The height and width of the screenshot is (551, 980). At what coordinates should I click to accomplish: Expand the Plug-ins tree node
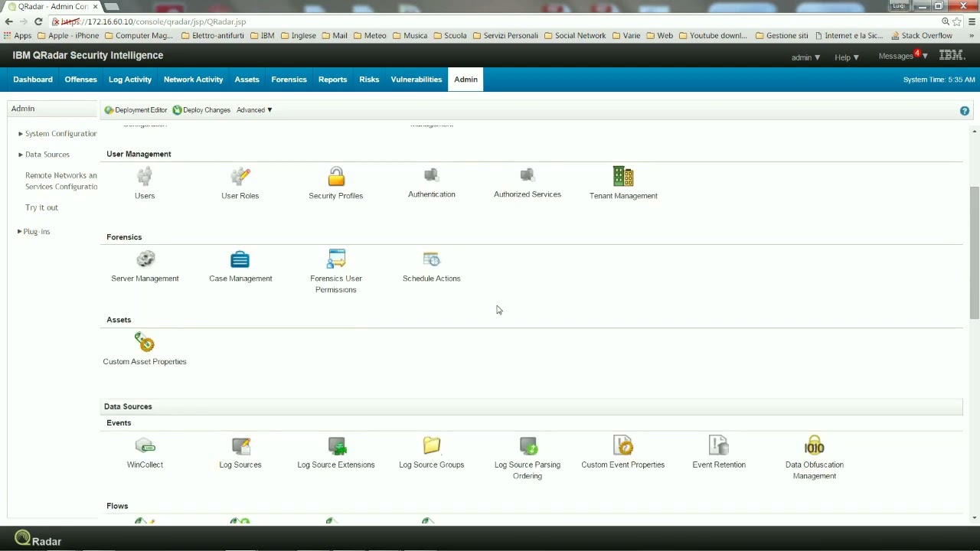pyautogui.click(x=19, y=231)
